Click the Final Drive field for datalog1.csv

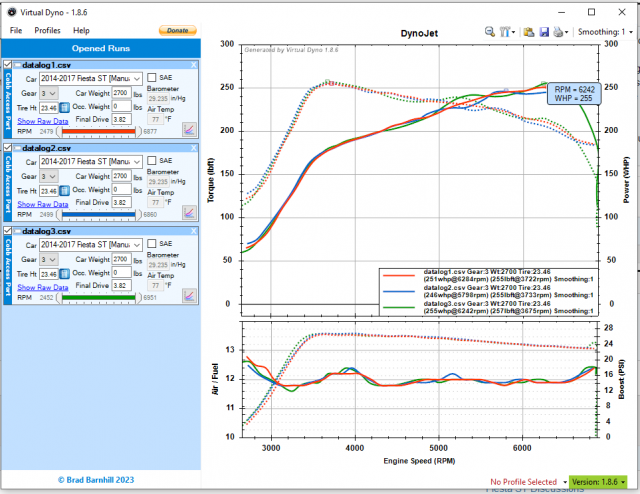coord(122,119)
